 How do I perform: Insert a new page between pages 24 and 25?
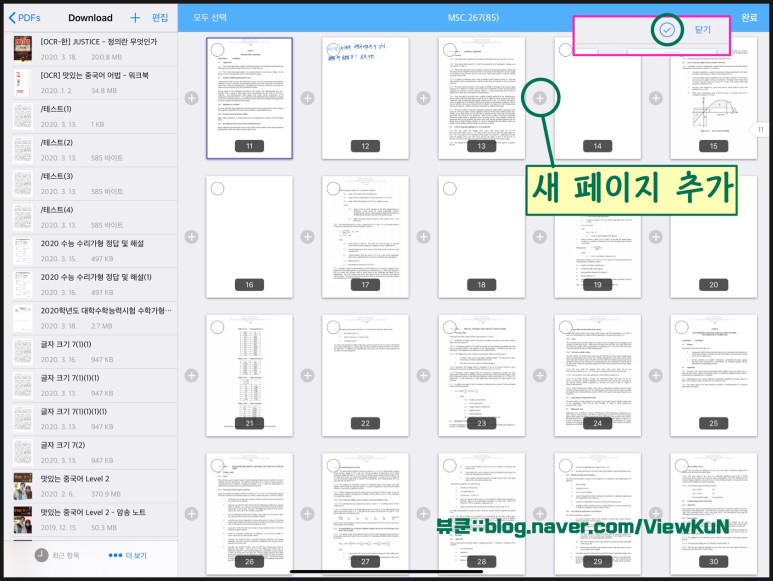tap(656, 376)
